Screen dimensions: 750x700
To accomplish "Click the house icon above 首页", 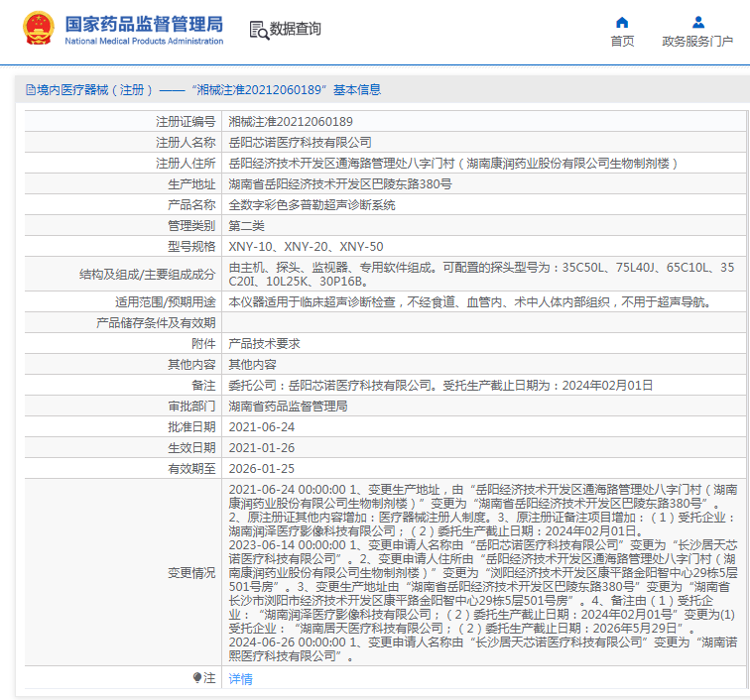I will pos(622,22).
